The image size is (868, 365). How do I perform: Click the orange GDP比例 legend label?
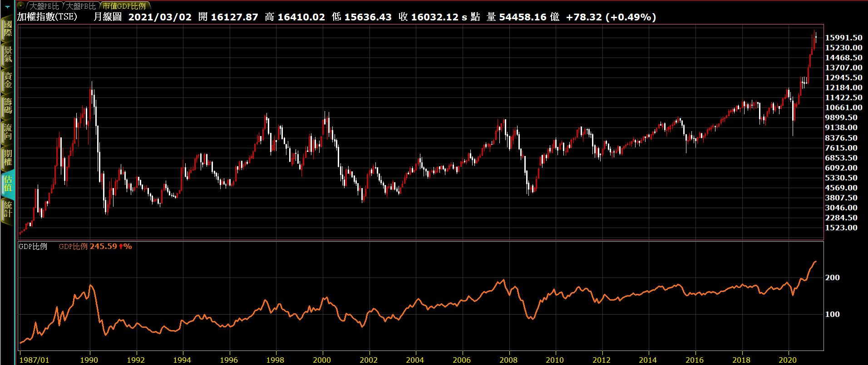[73, 247]
